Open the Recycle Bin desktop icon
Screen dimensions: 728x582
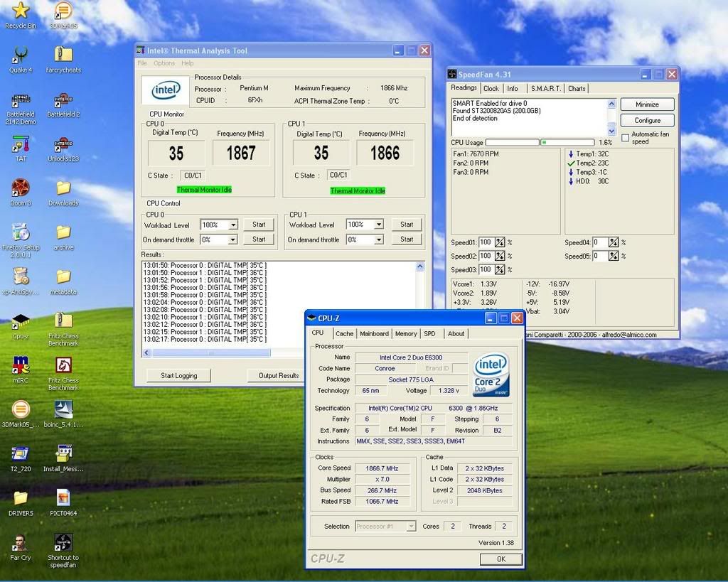21,14
